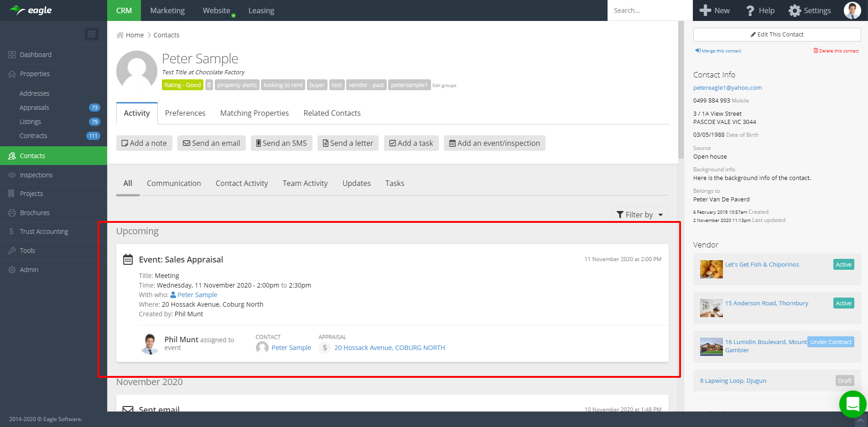Expand Properties section in the sidebar
Image resolution: width=868 pixels, height=427 pixels.
(x=35, y=74)
